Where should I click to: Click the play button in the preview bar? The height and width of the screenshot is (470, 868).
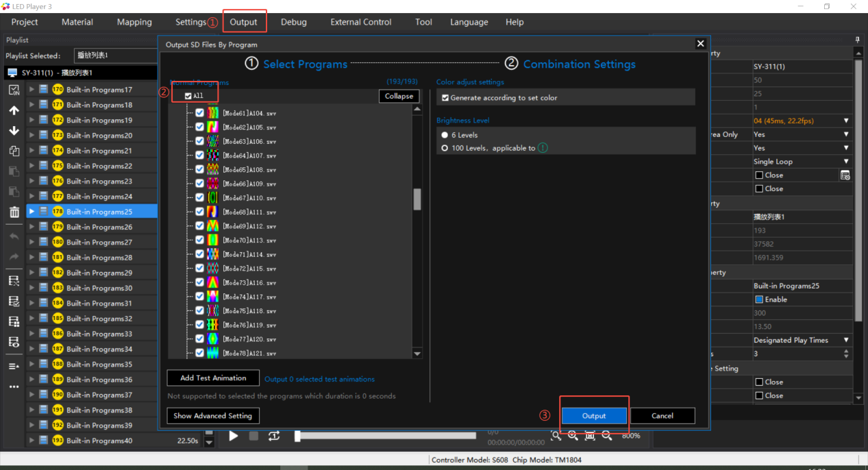click(234, 436)
